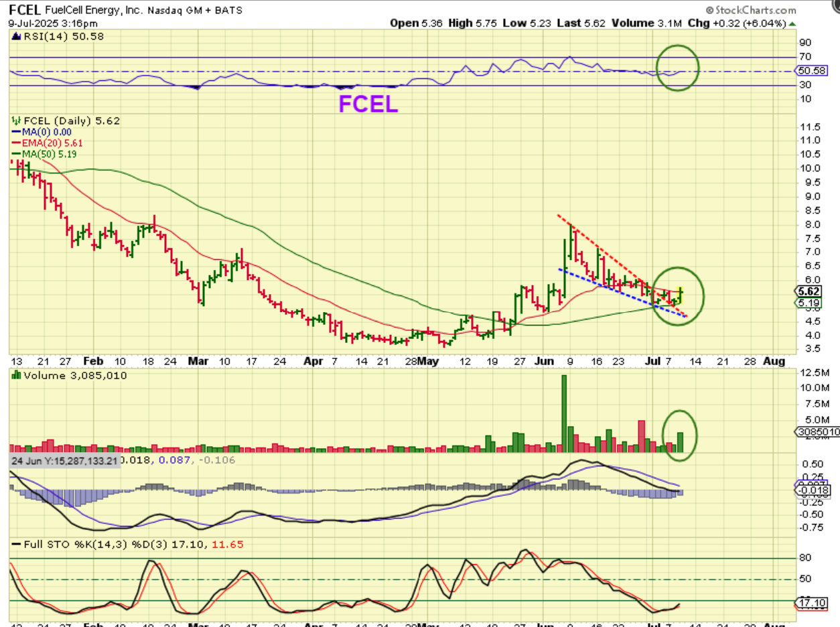Image resolution: width=840 pixels, height=627 pixels.
Task: Click the 5.19 moving average tag on the price axis
Action: pos(809,303)
